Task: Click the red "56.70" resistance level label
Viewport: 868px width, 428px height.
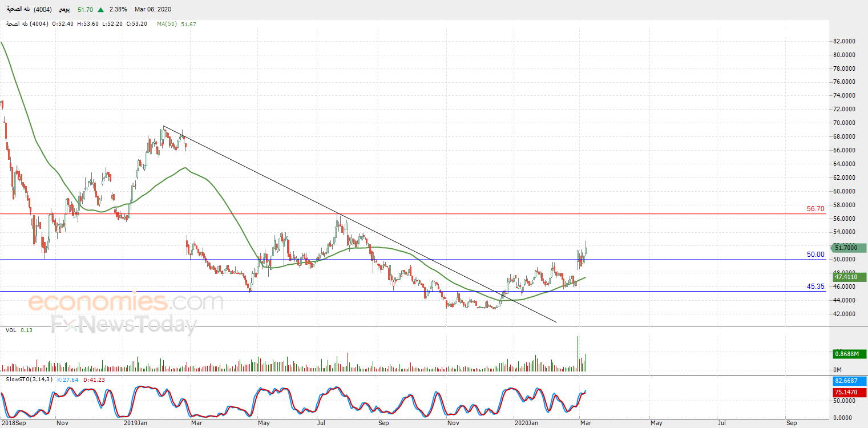Action: (815, 209)
